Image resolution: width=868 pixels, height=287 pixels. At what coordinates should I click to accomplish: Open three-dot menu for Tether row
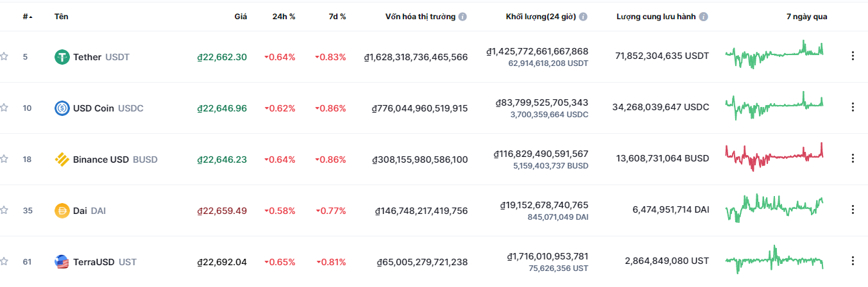click(853, 56)
